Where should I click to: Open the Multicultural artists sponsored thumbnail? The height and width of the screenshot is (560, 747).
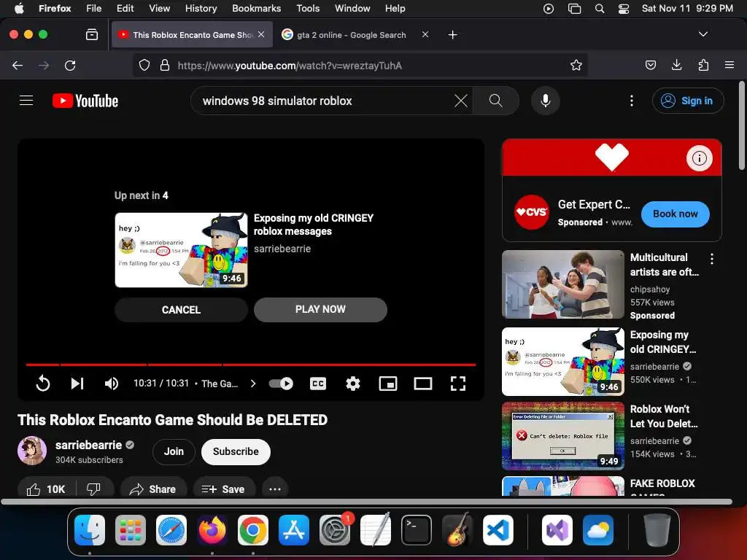[x=562, y=284]
